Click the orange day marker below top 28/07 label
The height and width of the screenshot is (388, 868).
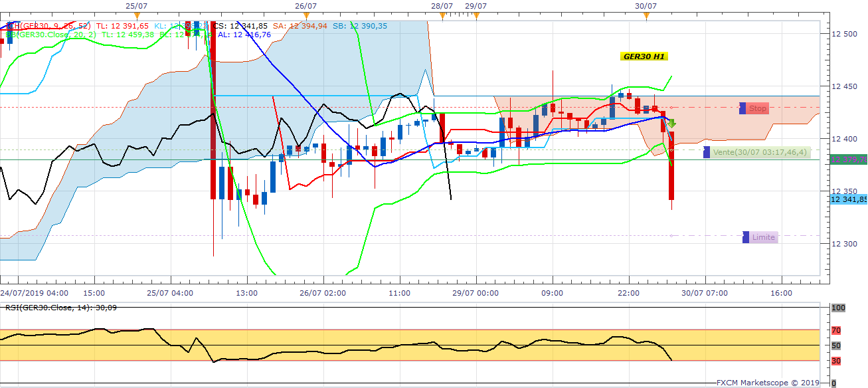[x=442, y=15]
